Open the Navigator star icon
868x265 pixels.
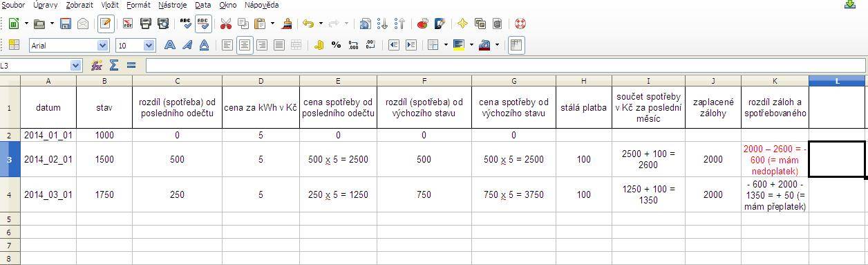pyautogui.click(x=462, y=24)
